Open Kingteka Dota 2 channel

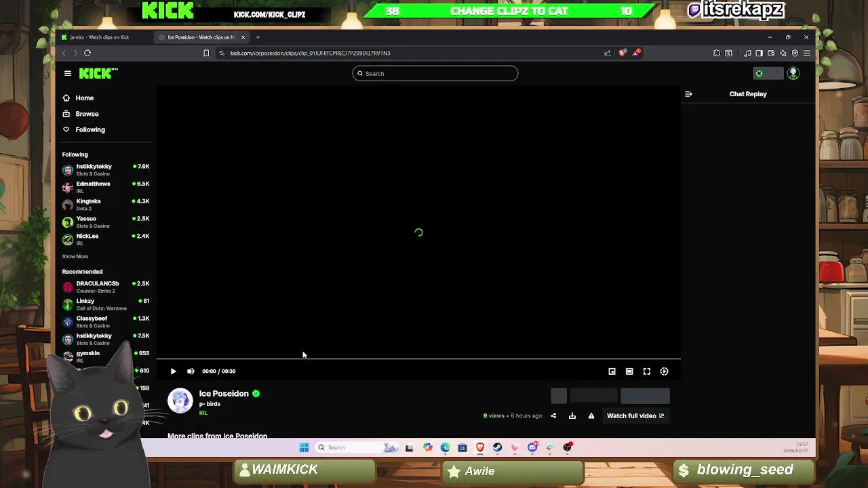tap(106, 205)
